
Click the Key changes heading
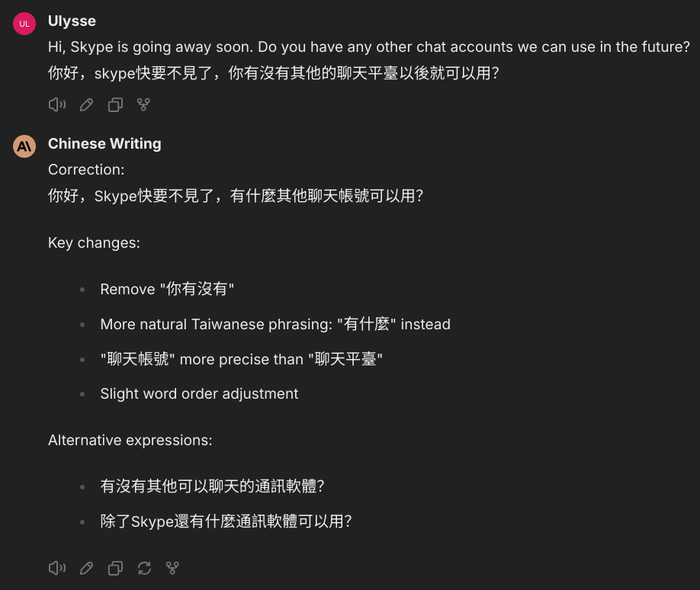[x=94, y=242]
